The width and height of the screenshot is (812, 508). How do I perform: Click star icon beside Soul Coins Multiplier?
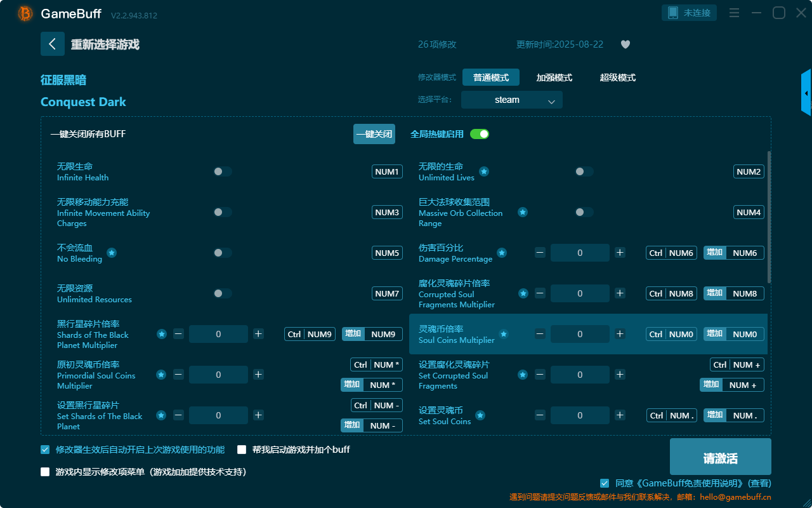click(504, 334)
